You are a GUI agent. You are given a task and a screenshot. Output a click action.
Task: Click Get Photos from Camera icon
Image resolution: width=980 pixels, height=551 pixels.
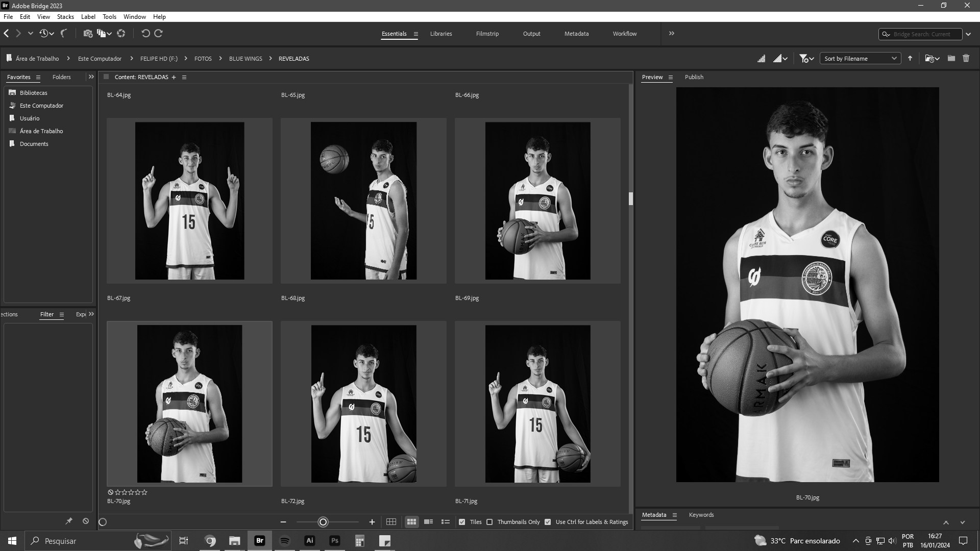[x=88, y=34]
